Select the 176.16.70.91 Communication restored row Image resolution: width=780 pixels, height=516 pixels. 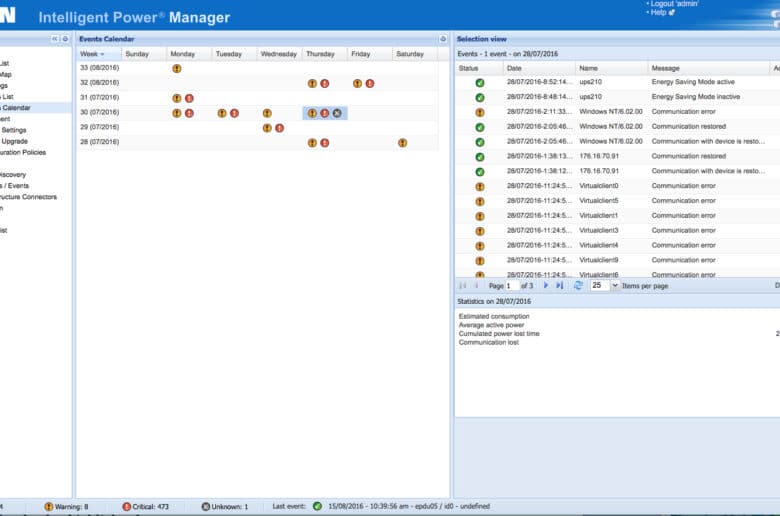[617, 156]
